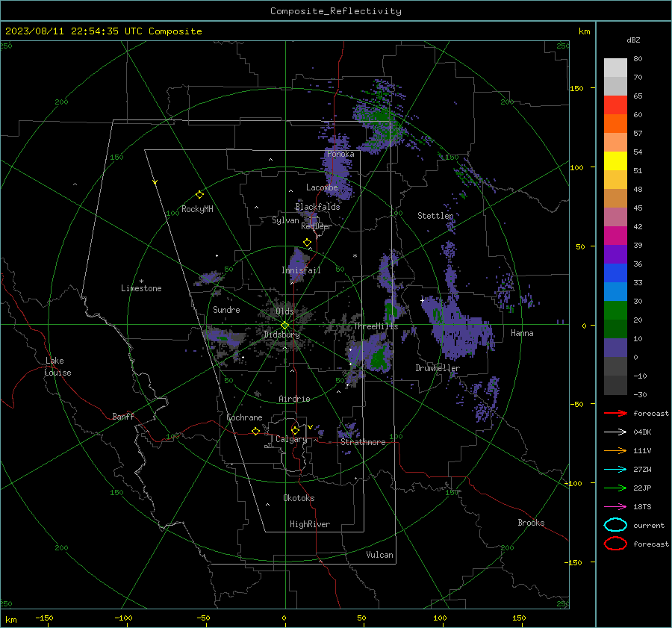Click the RockyMH label on map
This screenshot has width=672, height=628.
pyautogui.click(x=197, y=209)
